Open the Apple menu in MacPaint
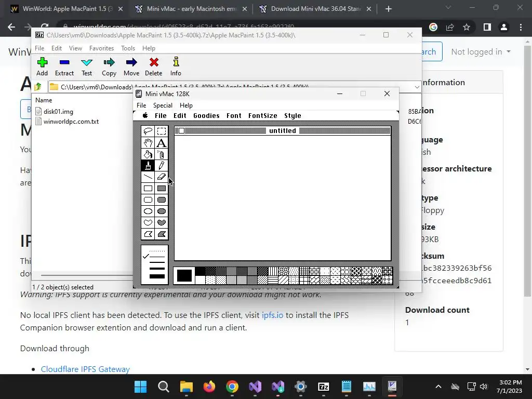 (x=145, y=115)
